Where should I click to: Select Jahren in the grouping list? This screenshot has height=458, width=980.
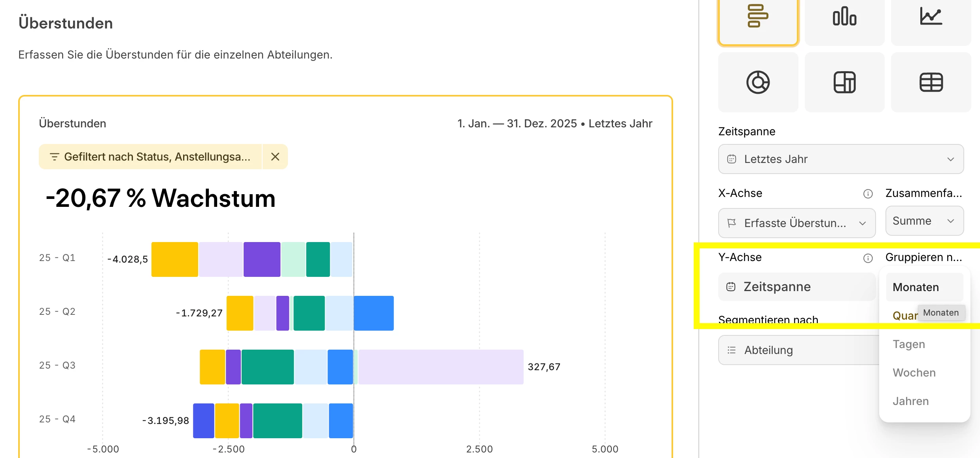pos(910,401)
